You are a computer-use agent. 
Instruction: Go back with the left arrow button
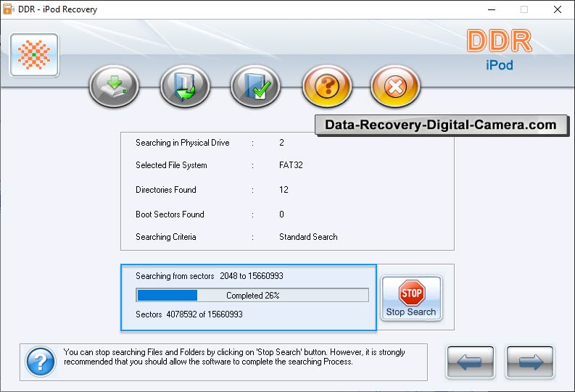(x=471, y=362)
